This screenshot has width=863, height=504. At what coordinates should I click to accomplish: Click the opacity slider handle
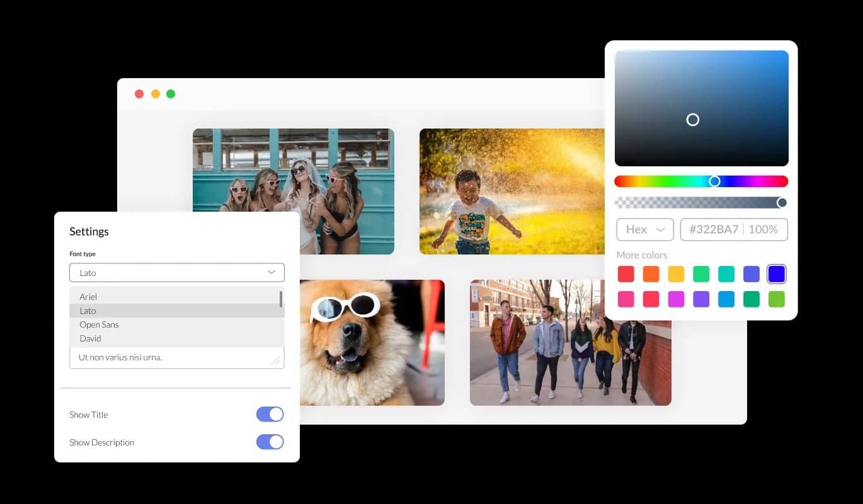pos(782,202)
